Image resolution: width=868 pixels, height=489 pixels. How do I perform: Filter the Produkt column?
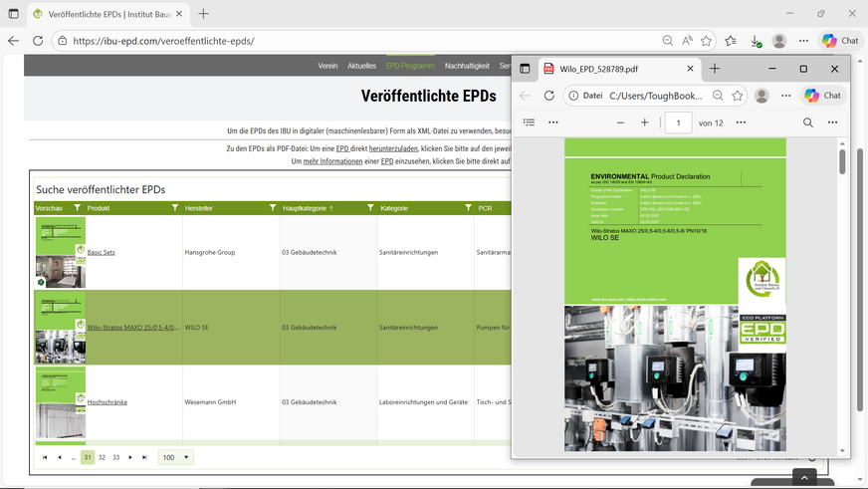175,208
